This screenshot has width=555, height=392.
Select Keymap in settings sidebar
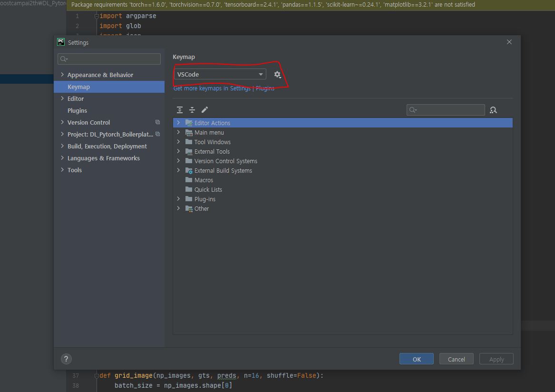pyautogui.click(x=109, y=87)
